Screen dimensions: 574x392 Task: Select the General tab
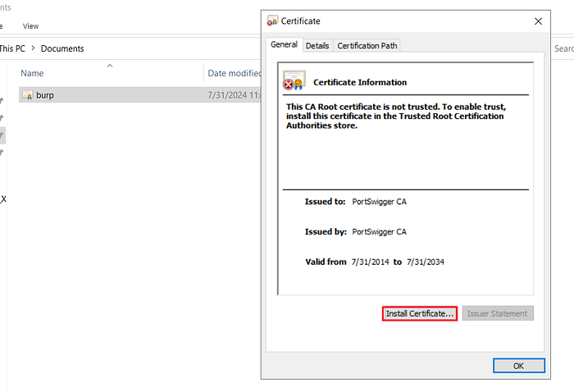pos(284,44)
